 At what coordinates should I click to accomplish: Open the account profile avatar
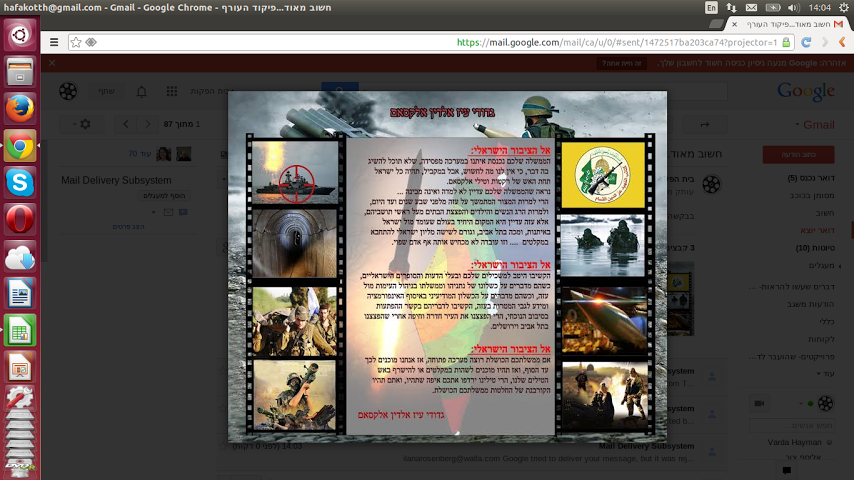(68, 92)
